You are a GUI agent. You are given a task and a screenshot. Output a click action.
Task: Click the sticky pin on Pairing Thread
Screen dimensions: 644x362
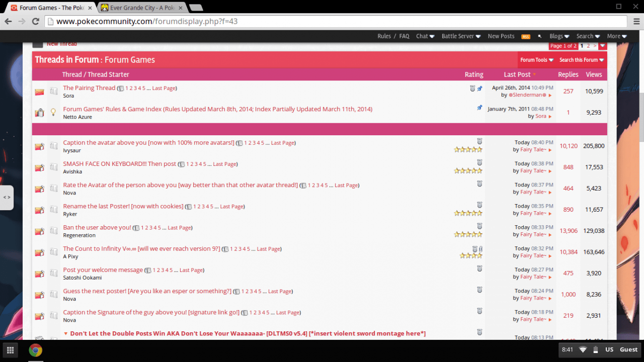pos(480,88)
